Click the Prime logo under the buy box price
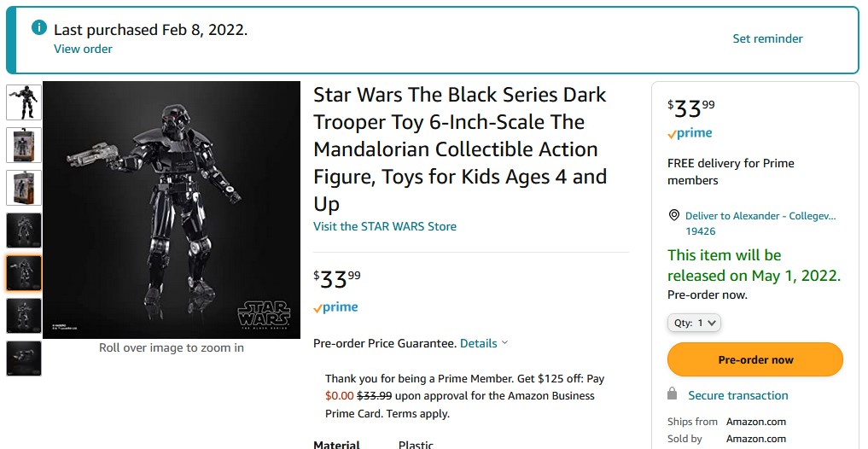 pyautogui.click(x=690, y=133)
